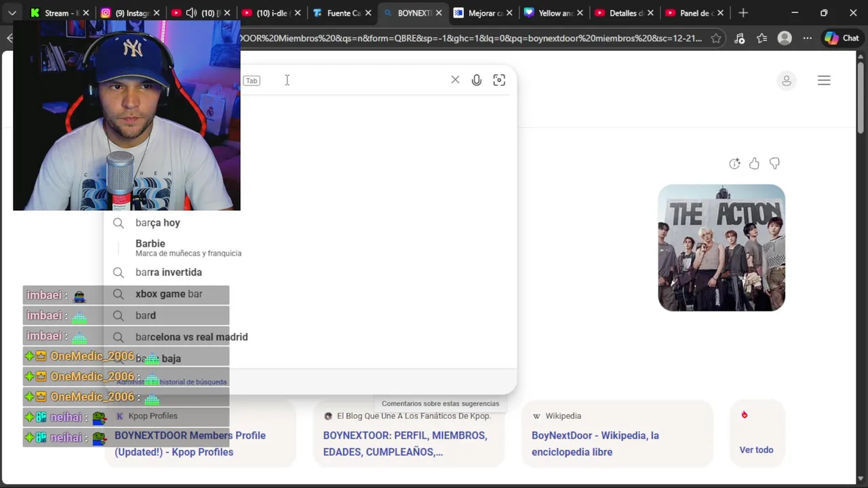
Task: Open BOYNEXTOOR: PERFIL, MIEMBROS blog link
Action: 405,443
